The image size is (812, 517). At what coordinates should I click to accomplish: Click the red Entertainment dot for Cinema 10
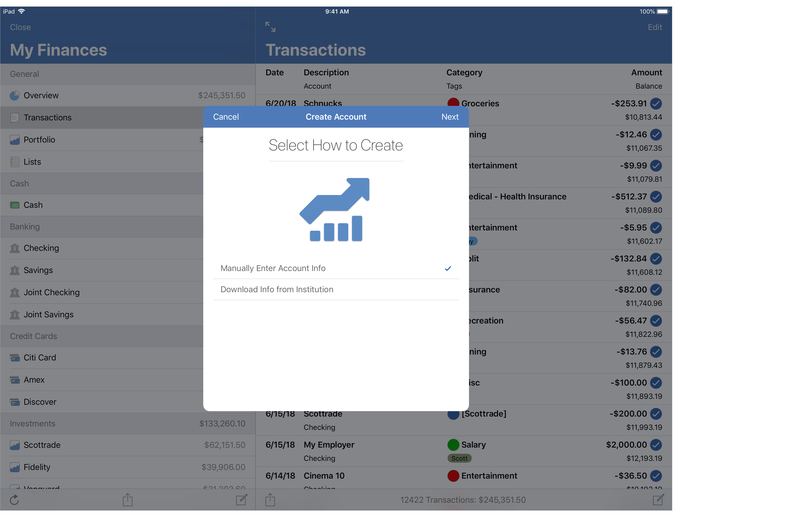[453, 476]
